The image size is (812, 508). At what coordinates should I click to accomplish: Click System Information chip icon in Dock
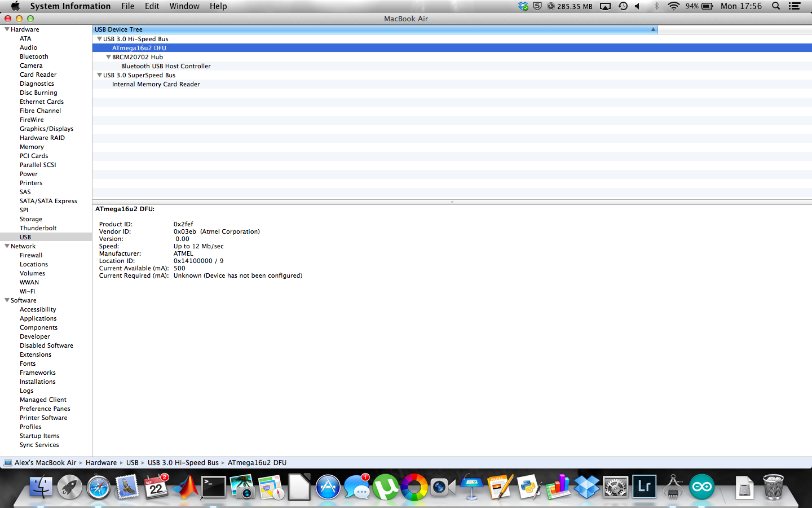click(673, 487)
